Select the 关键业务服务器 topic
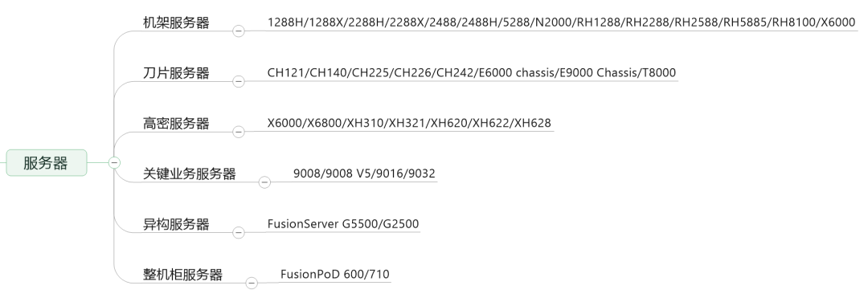The image size is (868, 302). click(x=190, y=173)
